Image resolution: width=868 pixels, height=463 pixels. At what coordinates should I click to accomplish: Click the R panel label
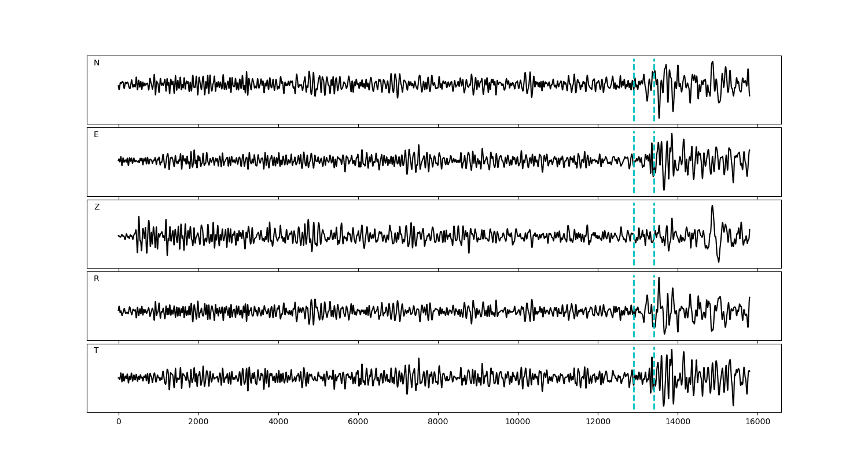(97, 279)
